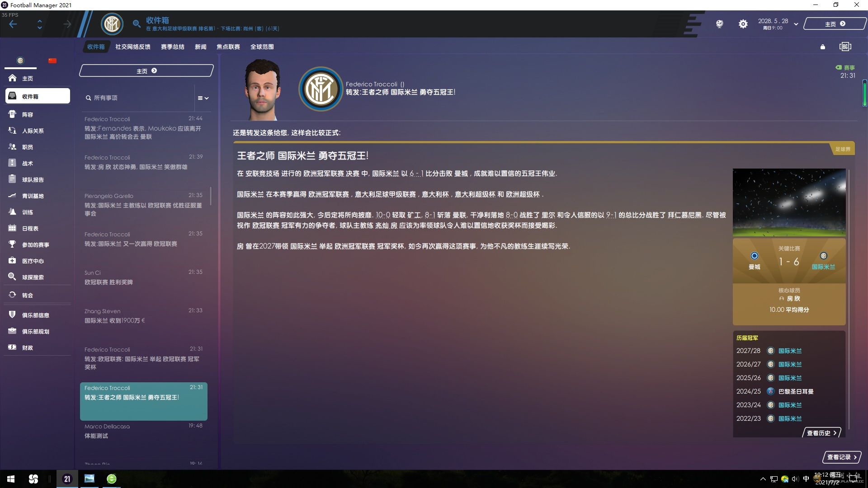Expand the date dropdown next to 2028.5.28

(x=796, y=24)
